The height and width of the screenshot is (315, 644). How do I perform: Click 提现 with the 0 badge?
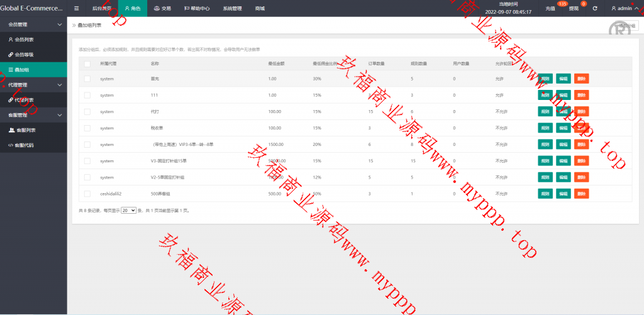574,9
